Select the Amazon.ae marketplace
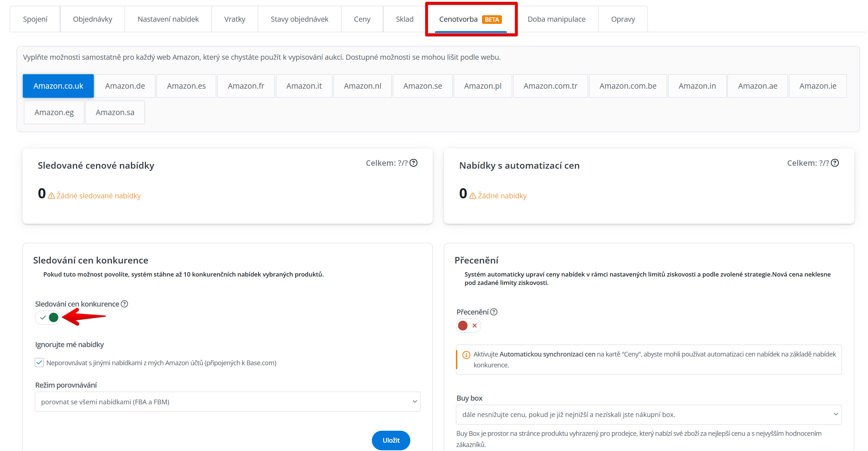 pyautogui.click(x=758, y=86)
